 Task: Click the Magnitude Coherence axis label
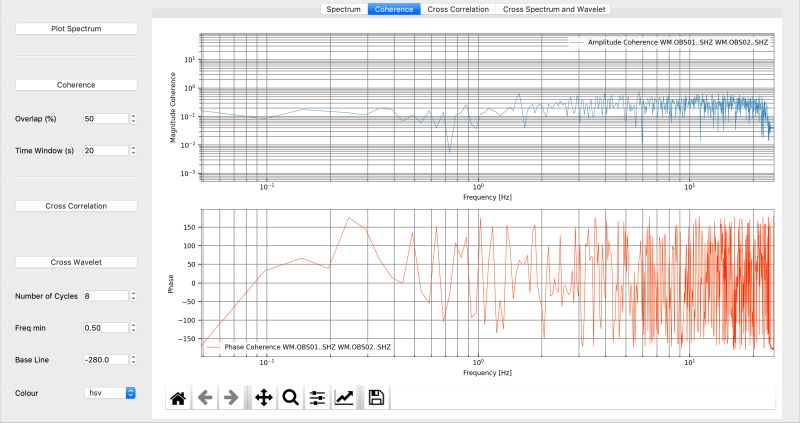pyautogui.click(x=172, y=107)
